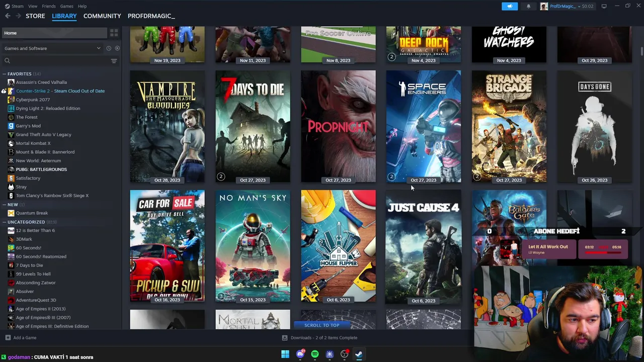Open the Space Engineers cover
The width and height of the screenshot is (644, 362).
424,126
